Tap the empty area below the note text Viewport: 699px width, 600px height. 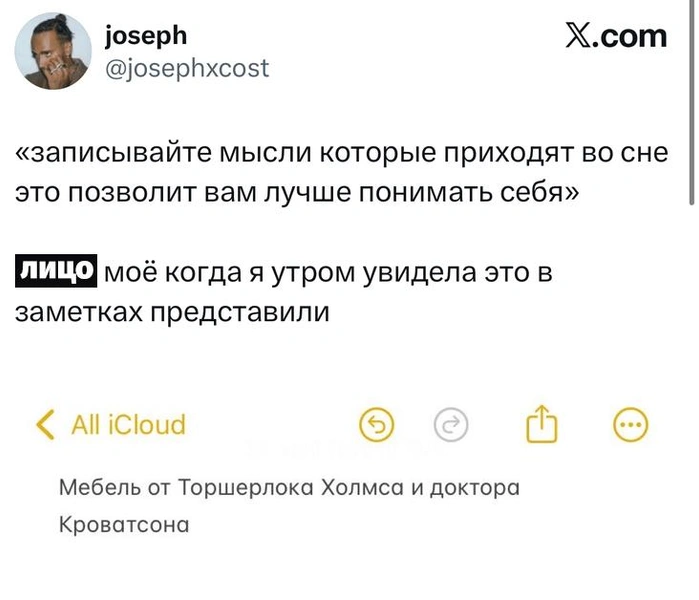click(350, 570)
